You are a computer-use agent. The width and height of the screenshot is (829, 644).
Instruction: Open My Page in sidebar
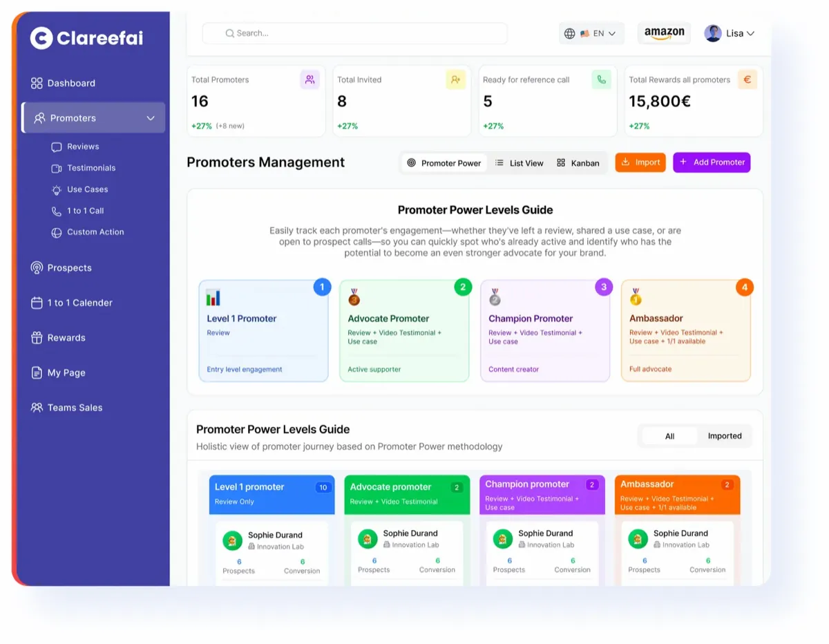coord(58,372)
